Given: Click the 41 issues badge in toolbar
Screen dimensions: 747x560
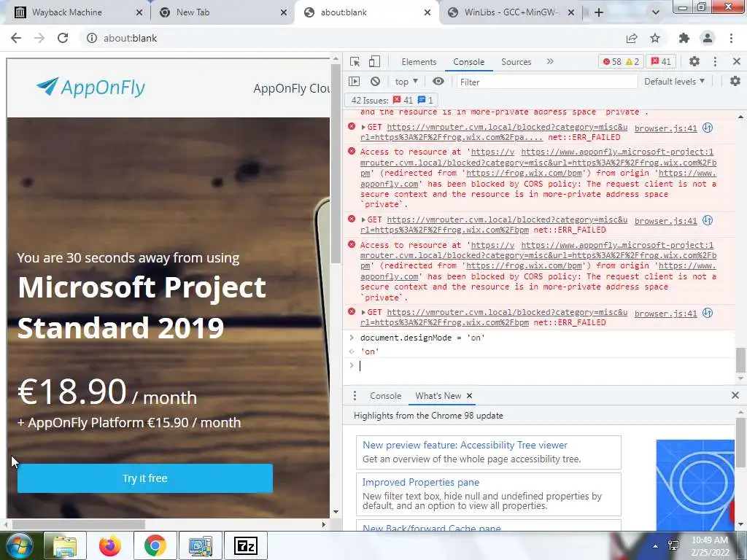Looking at the screenshot, I should 661,61.
